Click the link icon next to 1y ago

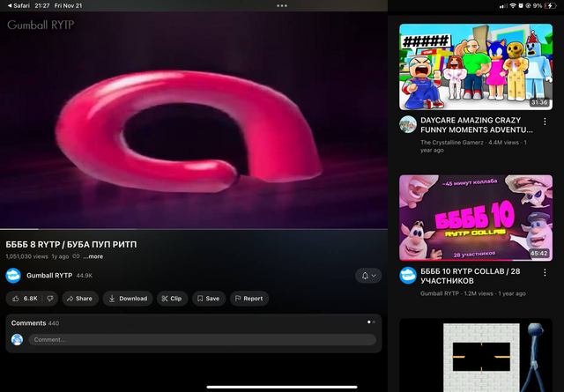click(x=76, y=256)
